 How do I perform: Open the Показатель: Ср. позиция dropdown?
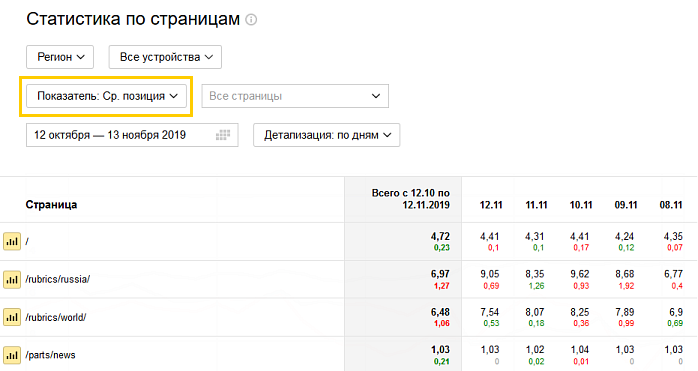[x=106, y=96]
